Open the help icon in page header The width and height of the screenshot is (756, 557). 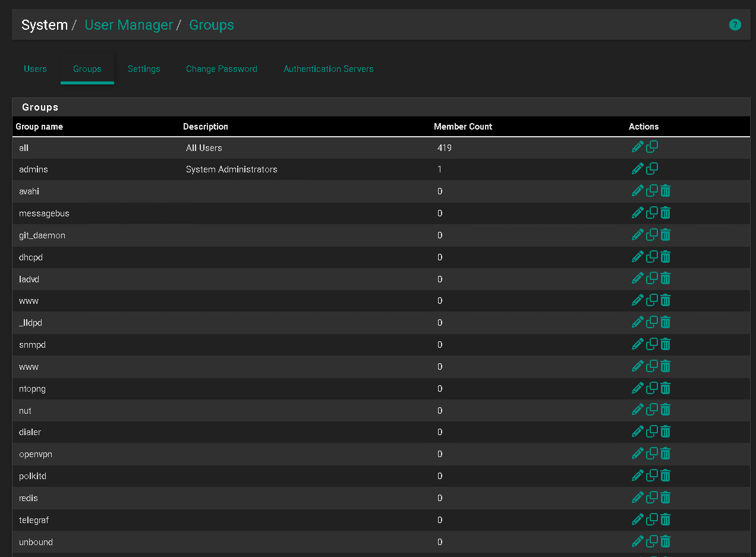pyautogui.click(x=735, y=25)
